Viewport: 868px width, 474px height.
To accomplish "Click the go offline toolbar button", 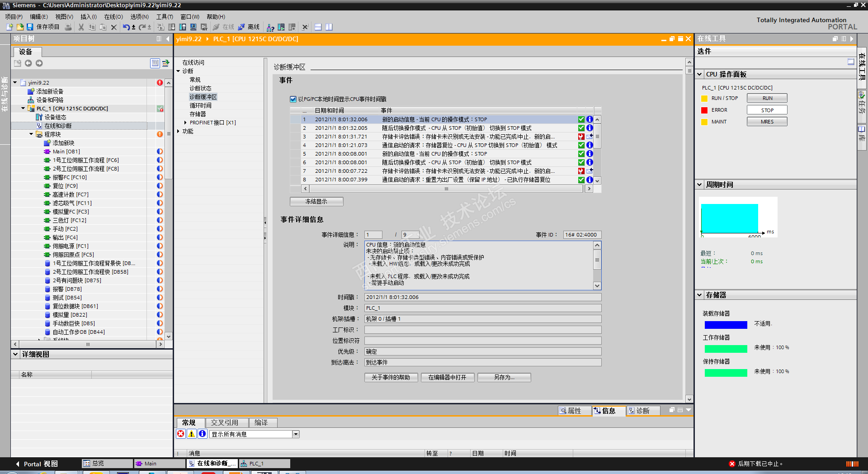I will point(249,27).
